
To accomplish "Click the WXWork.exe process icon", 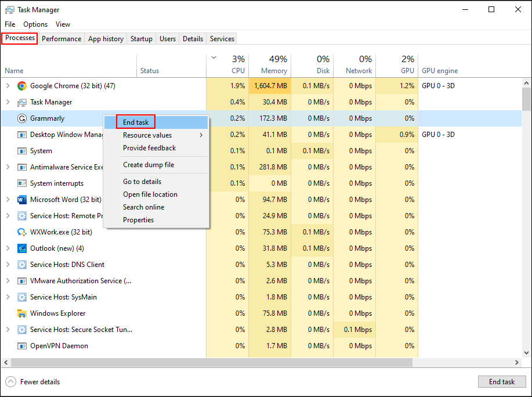I will point(21,232).
